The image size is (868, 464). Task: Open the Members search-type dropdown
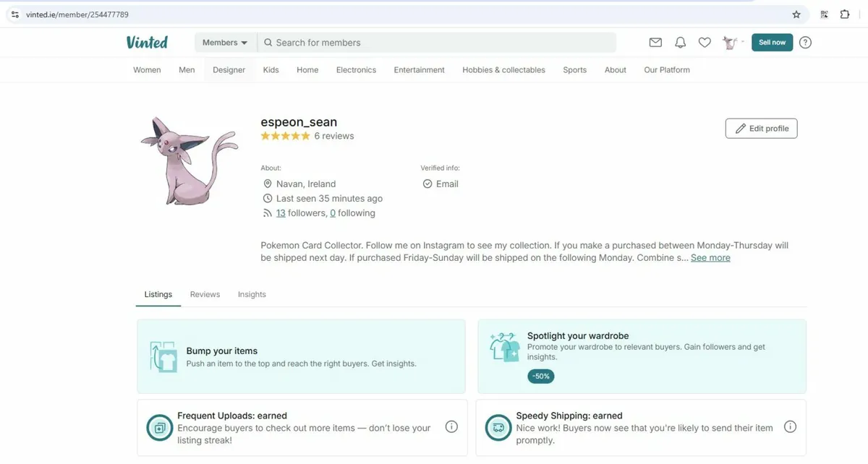(225, 43)
